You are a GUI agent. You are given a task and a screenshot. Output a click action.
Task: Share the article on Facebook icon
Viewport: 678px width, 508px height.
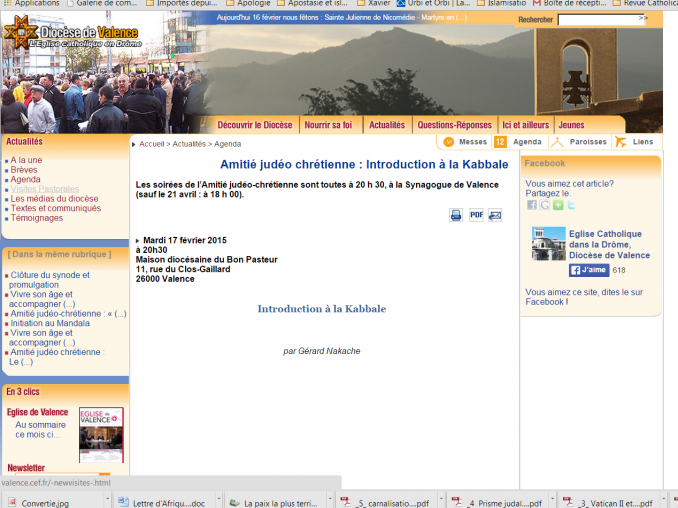coord(531,205)
